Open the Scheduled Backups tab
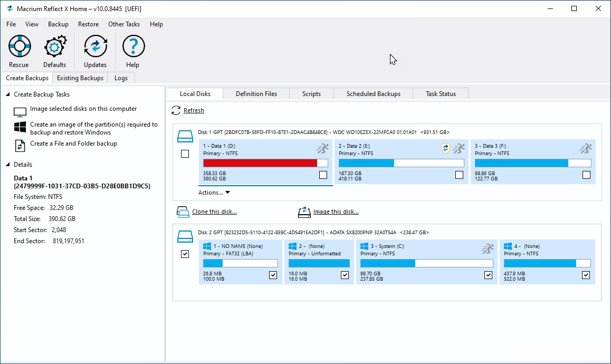The image size is (611, 364). pos(374,94)
